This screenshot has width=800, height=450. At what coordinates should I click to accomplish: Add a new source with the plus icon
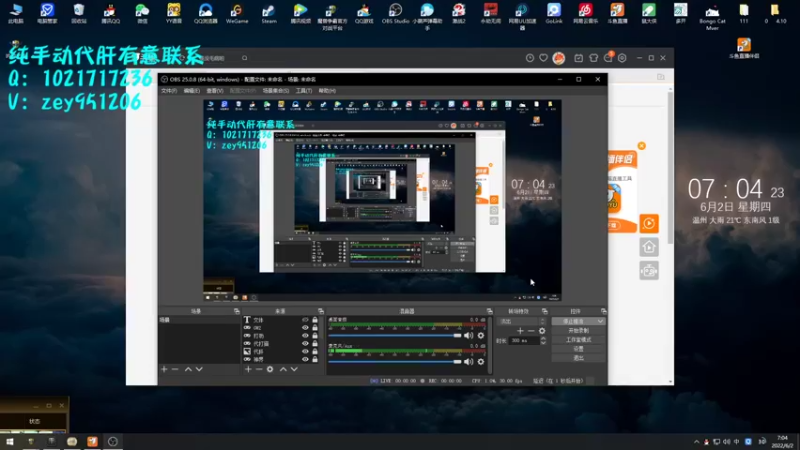tap(248, 369)
